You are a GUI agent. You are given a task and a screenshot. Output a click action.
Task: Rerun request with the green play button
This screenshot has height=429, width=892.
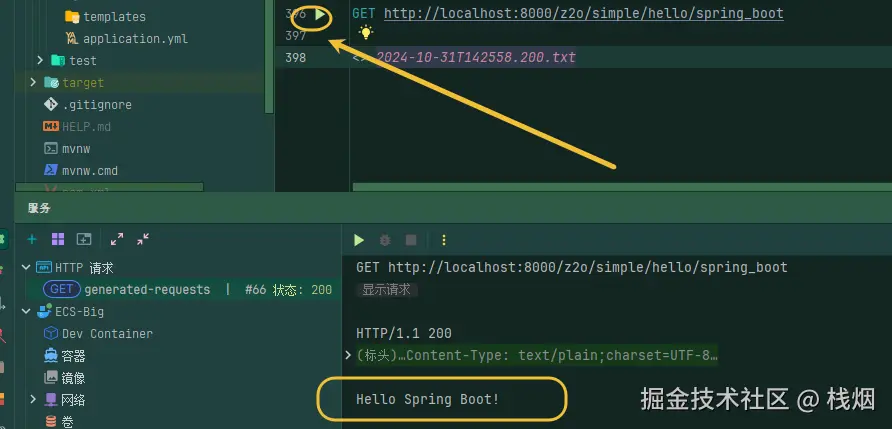tap(358, 241)
